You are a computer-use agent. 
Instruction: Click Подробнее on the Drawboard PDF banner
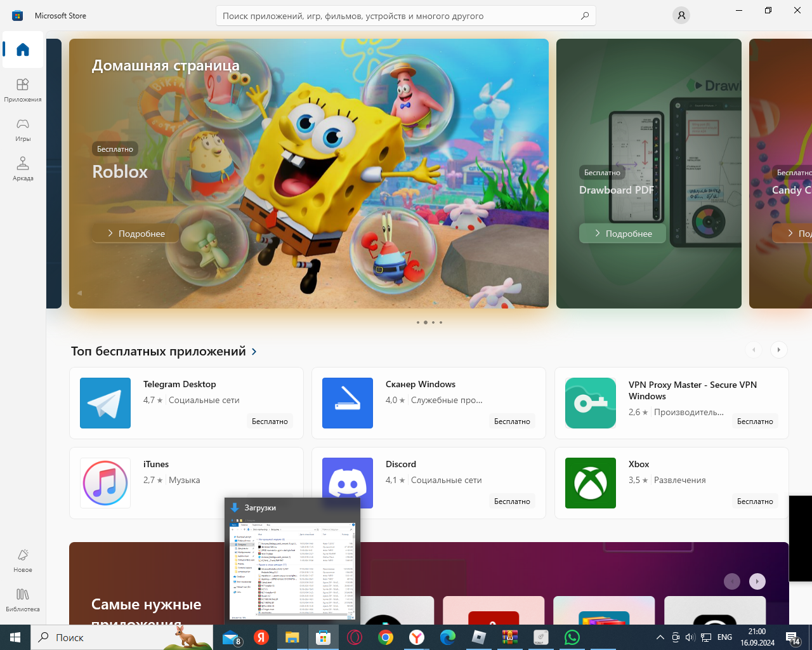(622, 234)
